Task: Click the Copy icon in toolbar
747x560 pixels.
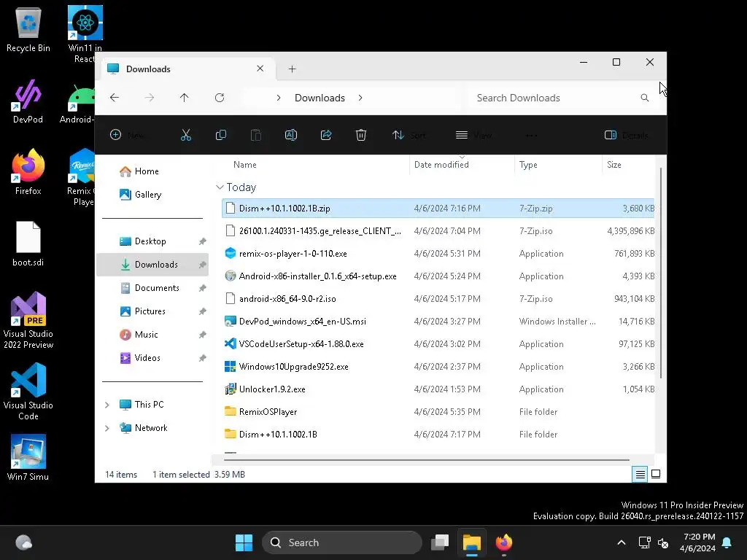Action: [x=220, y=135]
